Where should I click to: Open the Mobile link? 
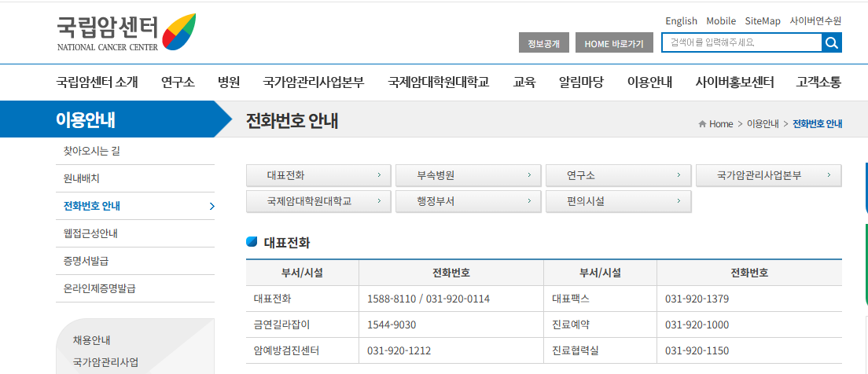(721, 21)
